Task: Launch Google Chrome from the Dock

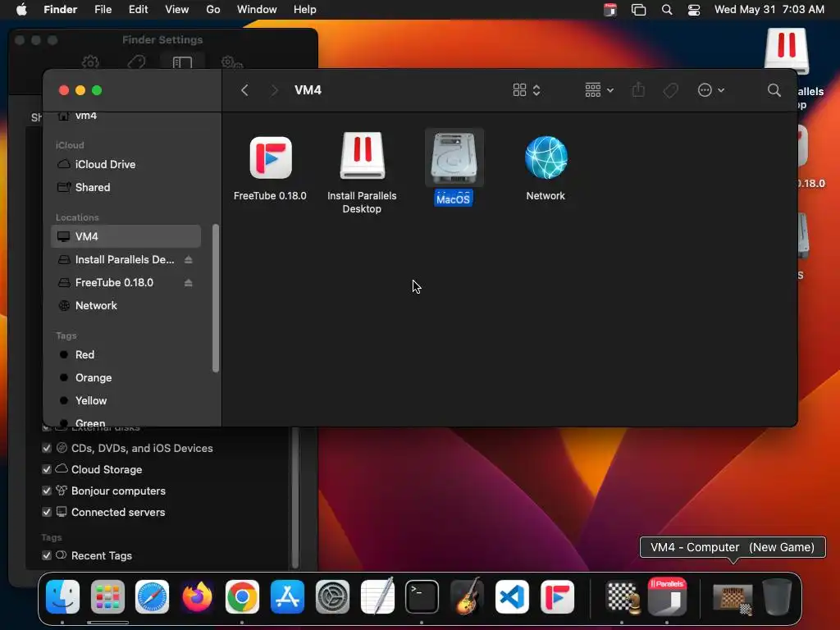Action: click(x=242, y=596)
